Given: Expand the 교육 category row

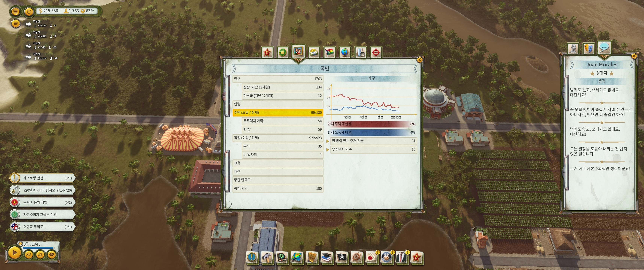Looking at the screenshot, I should click(277, 163).
